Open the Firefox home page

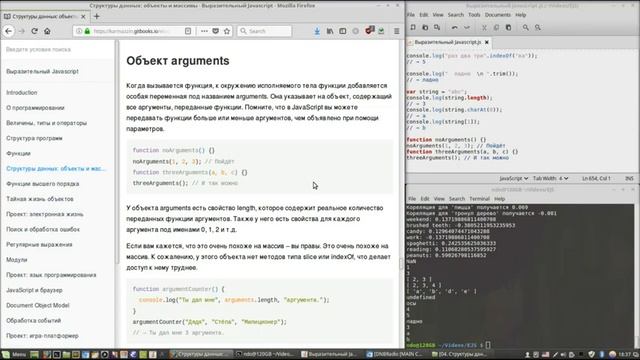point(47,31)
